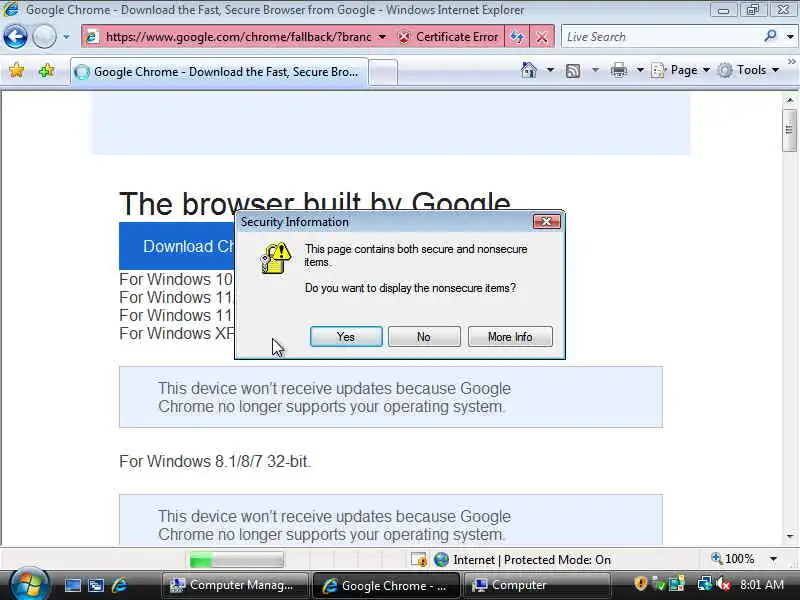Click the vertical scrollbar thumb

pos(789,130)
